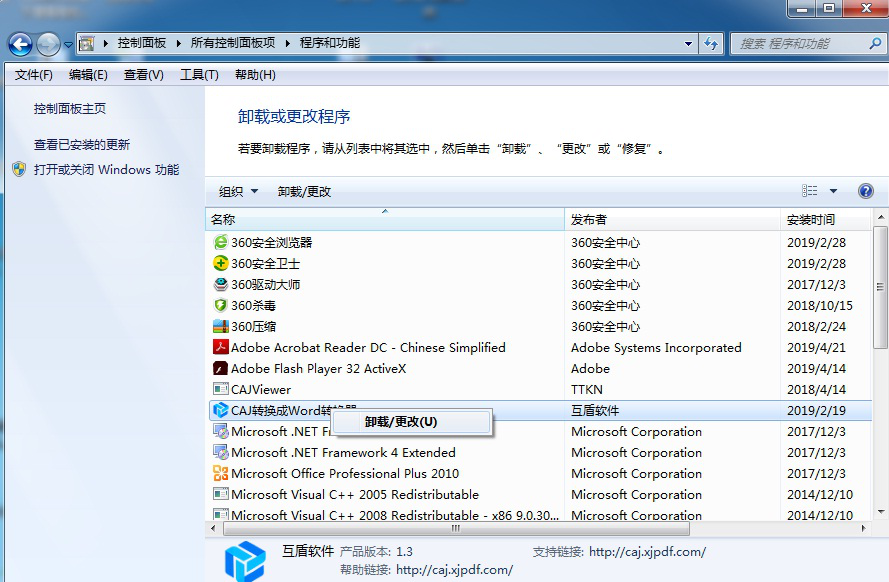Select Microsoft Office Professional Plus 2010 icon
889x582 pixels.
point(221,473)
